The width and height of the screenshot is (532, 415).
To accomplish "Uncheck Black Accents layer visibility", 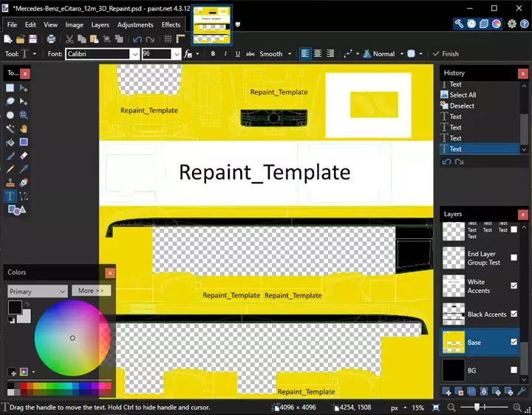I will (x=514, y=314).
